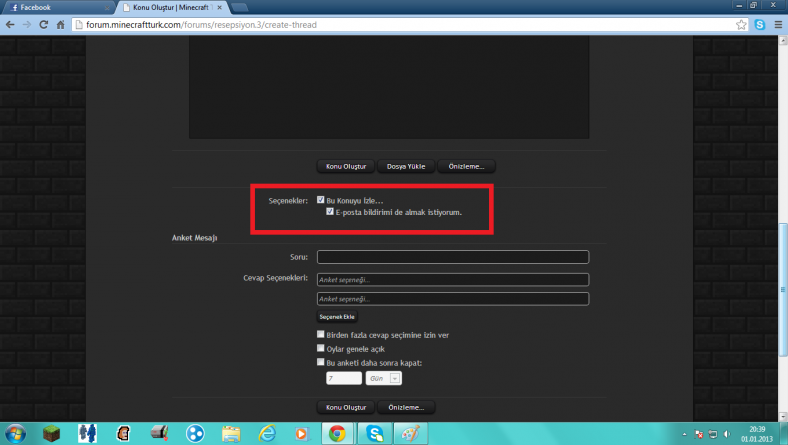Open the cartoon face icon in the taskbar
Image resolution: width=788 pixels, height=445 pixels.
tap(124, 433)
